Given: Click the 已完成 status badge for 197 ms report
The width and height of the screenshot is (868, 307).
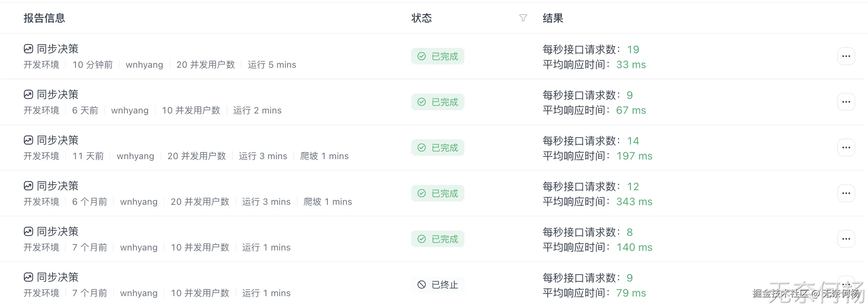Looking at the screenshot, I should click(x=437, y=148).
